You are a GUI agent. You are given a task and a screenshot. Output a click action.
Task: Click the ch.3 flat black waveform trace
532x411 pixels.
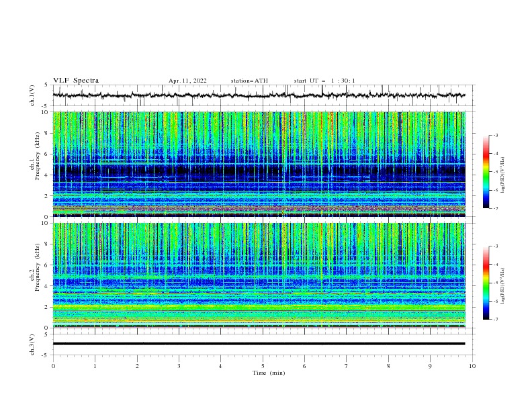259,344
